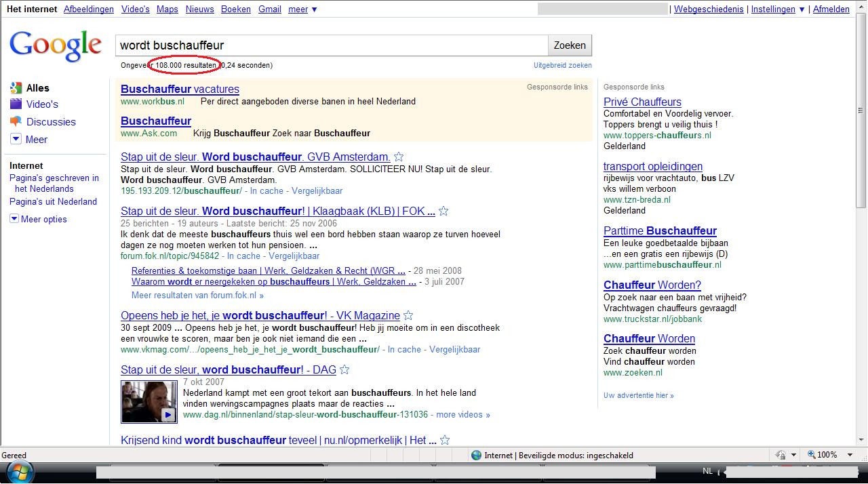Select the Discussies text link
Viewport: 868px width, 484px height.
(x=51, y=121)
